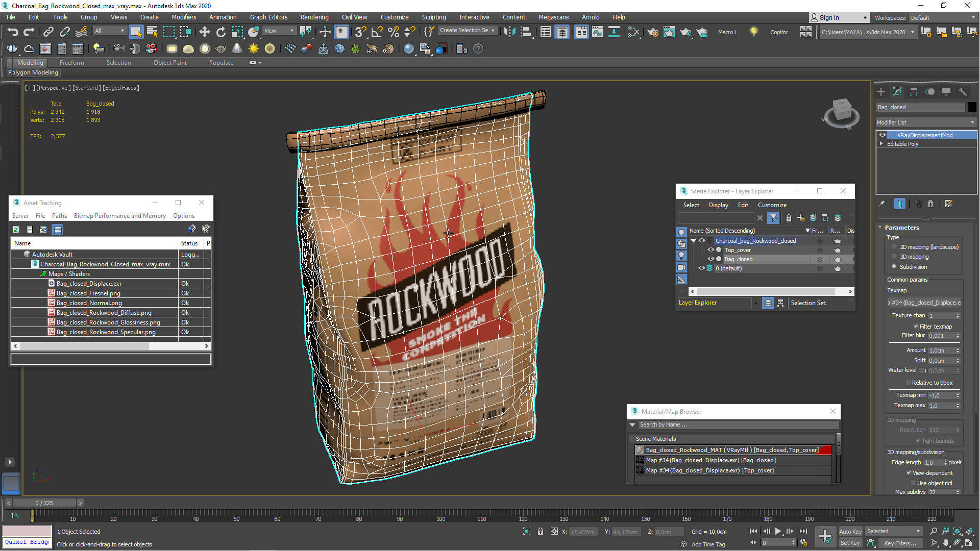
Task: Collapse Charcoal_bag_Rockwood_closed layer
Action: [x=693, y=241]
